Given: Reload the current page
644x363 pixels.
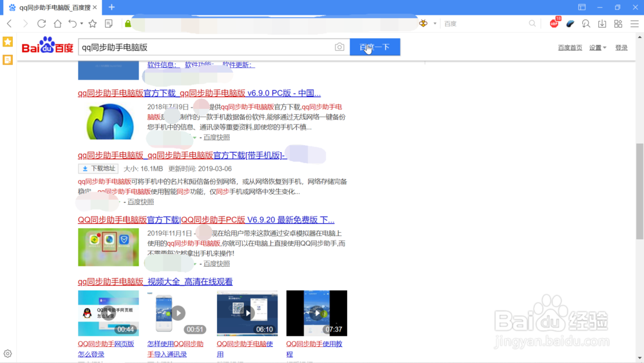Looking at the screenshot, I should coord(41,23).
